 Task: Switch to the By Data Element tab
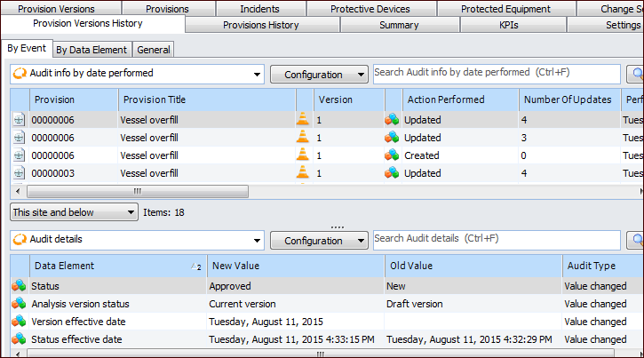coord(92,50)
